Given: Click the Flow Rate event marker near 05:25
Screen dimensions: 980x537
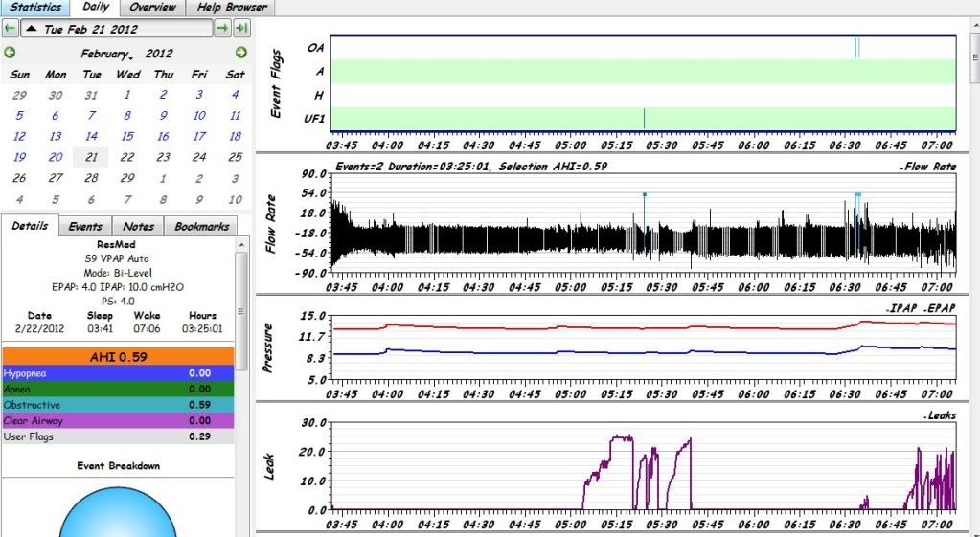Looking at the screenshot, I should [645, 195].
